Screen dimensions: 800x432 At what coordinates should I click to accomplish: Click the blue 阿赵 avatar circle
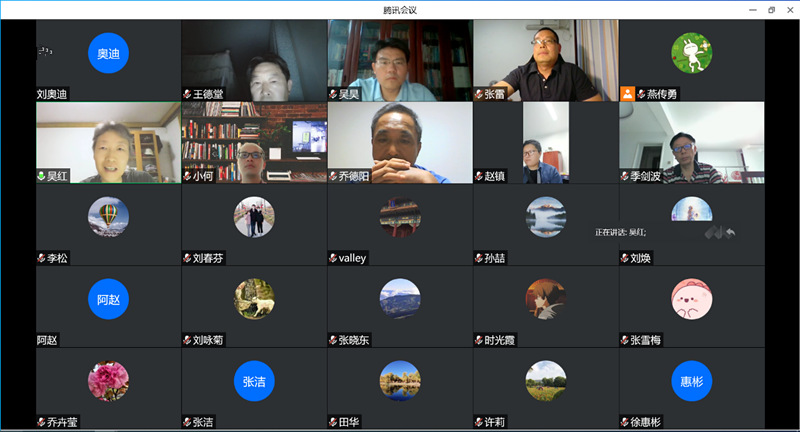108,298
